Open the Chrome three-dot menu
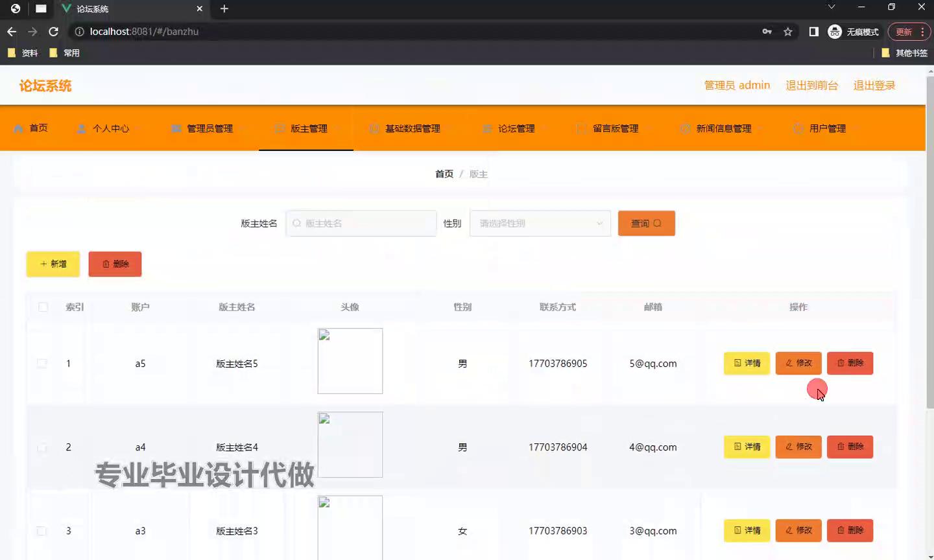Image resolution: width=934 pixels, height=560 pixels. (922, 32)
